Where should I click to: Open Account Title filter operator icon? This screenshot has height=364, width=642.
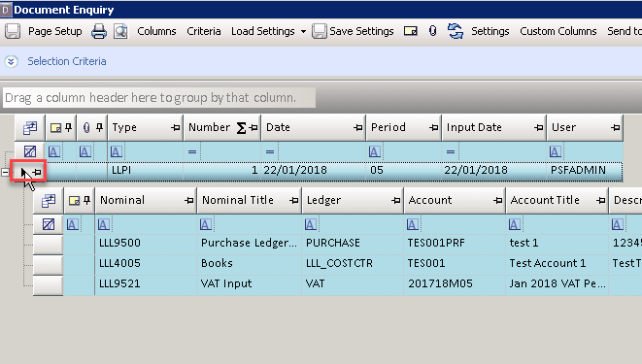pyautogui.click(x=514, y=224)
